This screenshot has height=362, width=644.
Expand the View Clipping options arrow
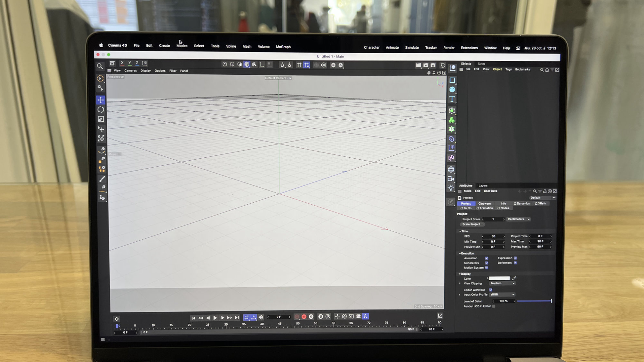[x=459, y=283]
